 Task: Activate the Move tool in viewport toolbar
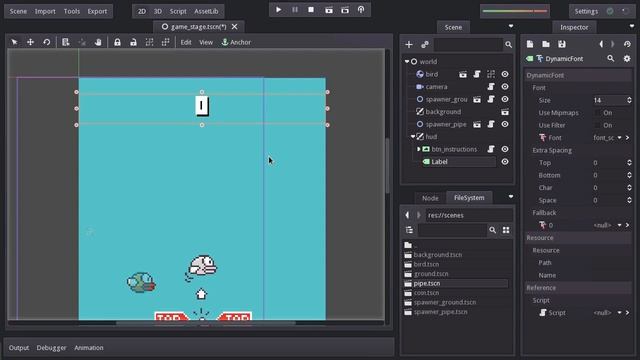pos(30,42)
